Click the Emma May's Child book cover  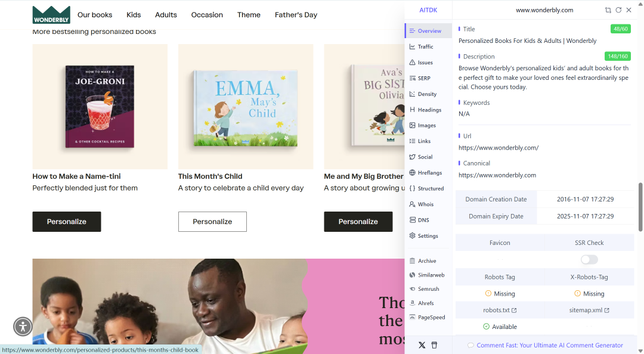coord(246,108)
